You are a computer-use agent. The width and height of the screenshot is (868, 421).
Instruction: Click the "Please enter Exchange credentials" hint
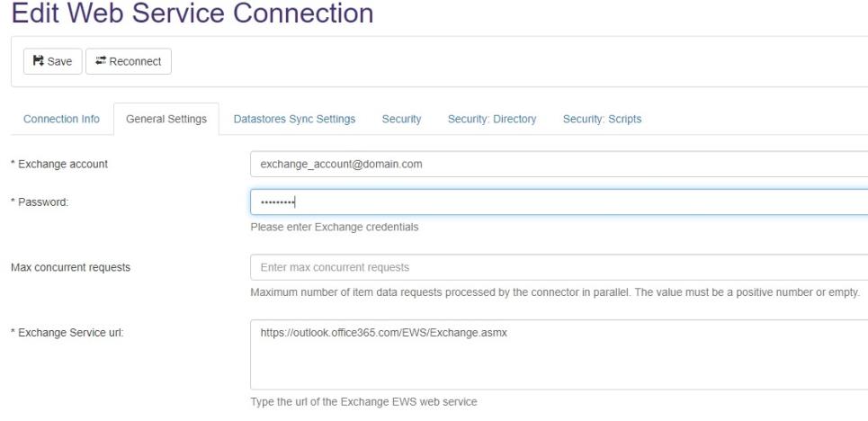334,228
